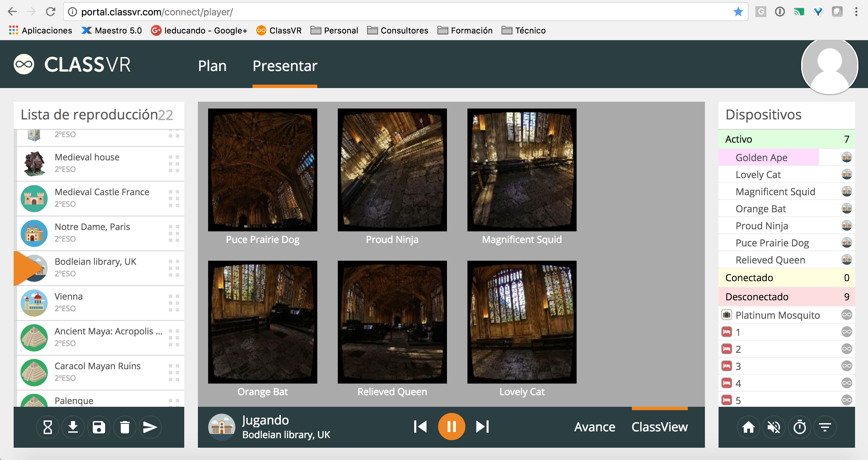The height and width of the screenshot is (460, 868).
Task: Click the Proud Ninja headset thumbnail
Action: [x=392, y=170]
